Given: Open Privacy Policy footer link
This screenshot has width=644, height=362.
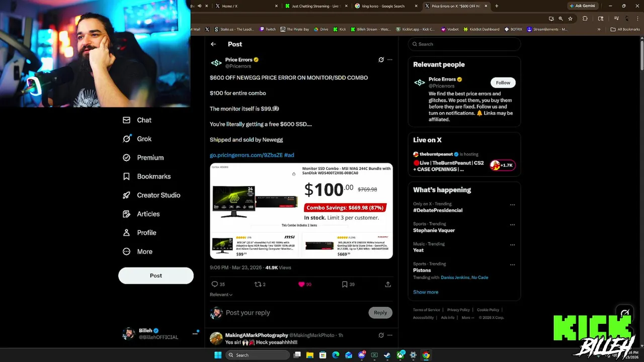Looking at the screenshot, I should tap(458, 310).
